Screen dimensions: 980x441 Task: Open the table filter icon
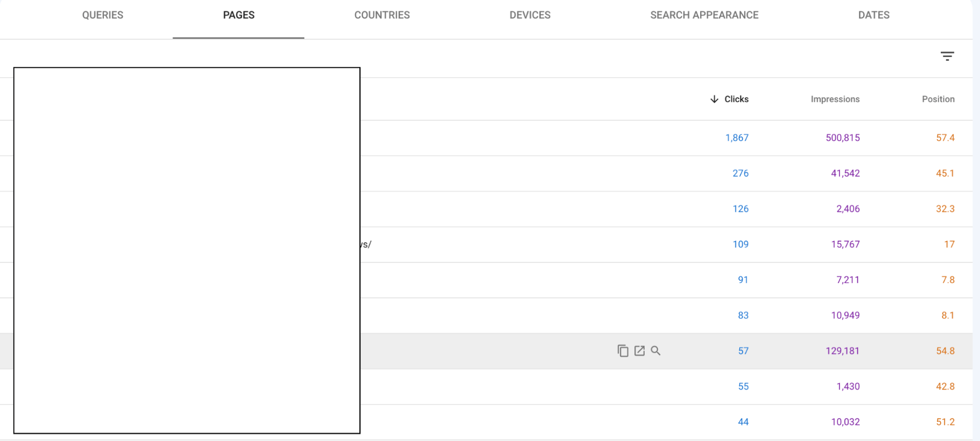pos(947,56)
